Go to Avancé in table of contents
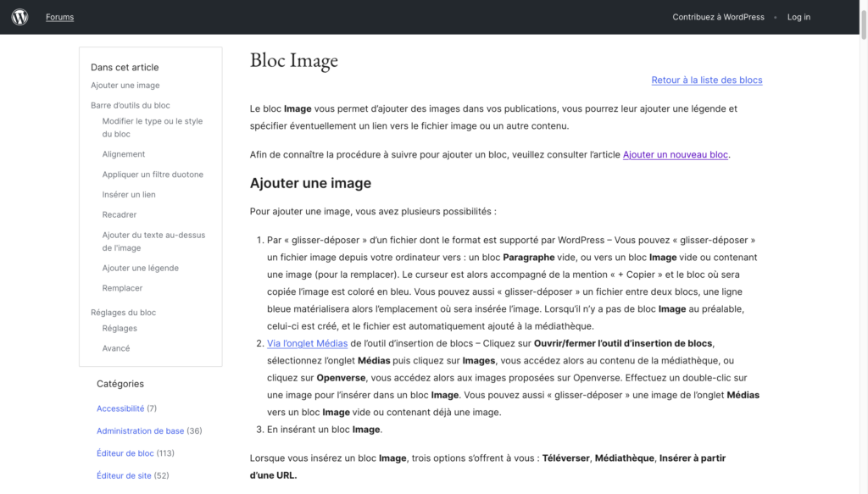Viewport: 868px width, 494px height. click(x=115, y=348)
